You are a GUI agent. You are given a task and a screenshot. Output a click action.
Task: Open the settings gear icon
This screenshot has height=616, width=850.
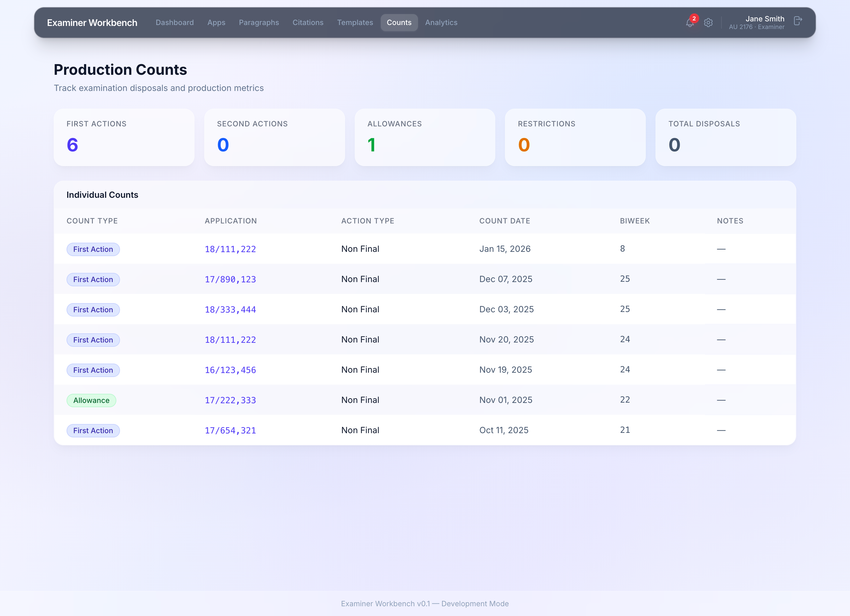click(708, 23)
